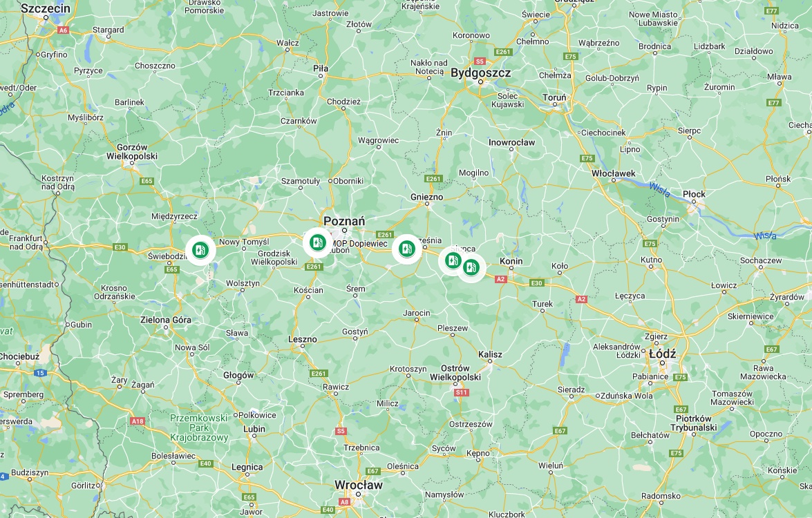This screenshot has width=812, height=518.
Task: Select the right charging marker closest to Konin
Action: (x=471, y=267)
